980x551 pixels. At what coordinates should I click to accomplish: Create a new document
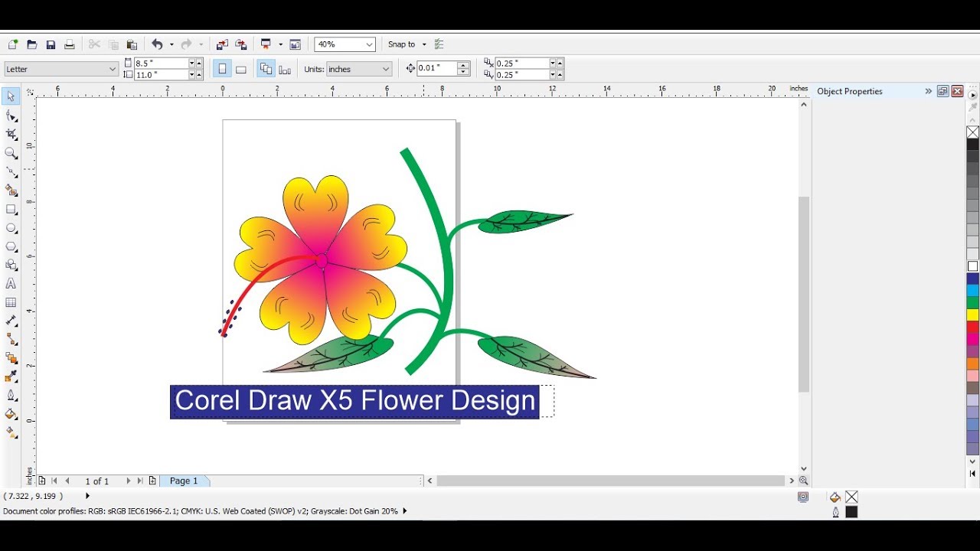tap(13, 44)
